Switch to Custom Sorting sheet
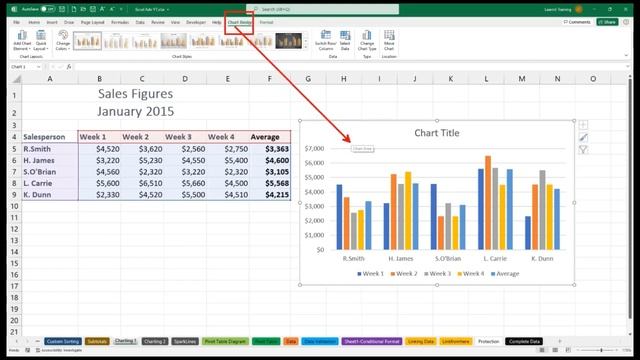 pos(63,341)
